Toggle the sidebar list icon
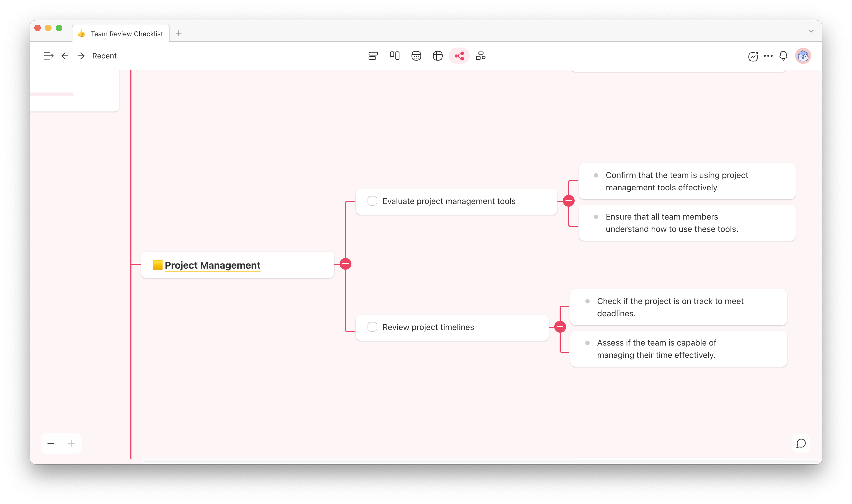Viewport: 852px width, 504px height. 48,56
